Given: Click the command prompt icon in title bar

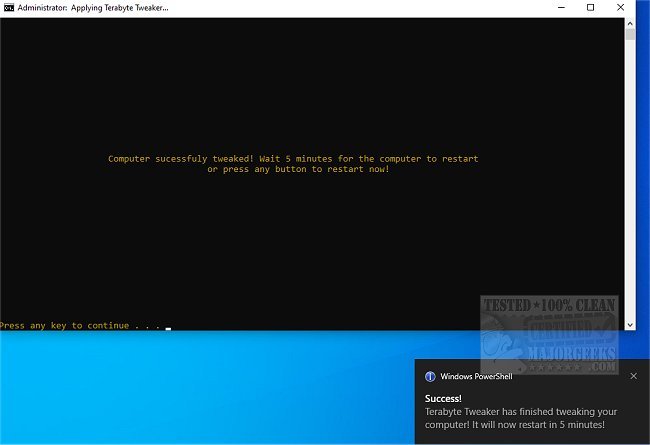Looking at the screenshot, I should [x=9, y=7].
